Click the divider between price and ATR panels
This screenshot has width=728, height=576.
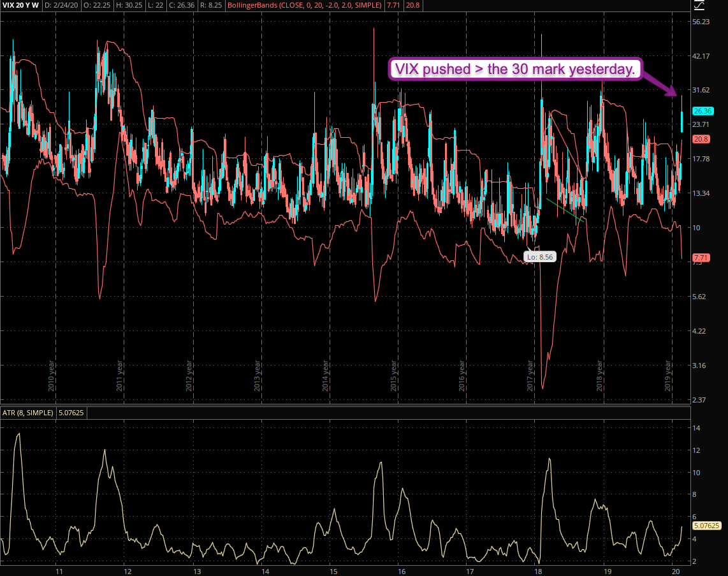[x=344, y=405]
